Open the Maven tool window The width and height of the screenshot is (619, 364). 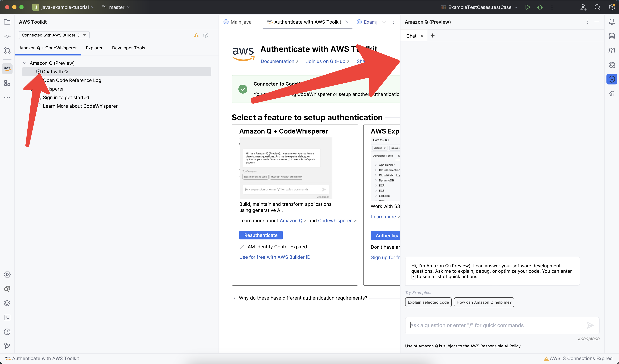point(612,50)
